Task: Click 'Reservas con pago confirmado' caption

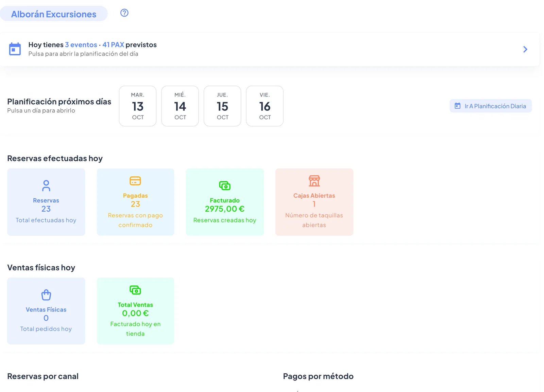Action: click(135, 220)
